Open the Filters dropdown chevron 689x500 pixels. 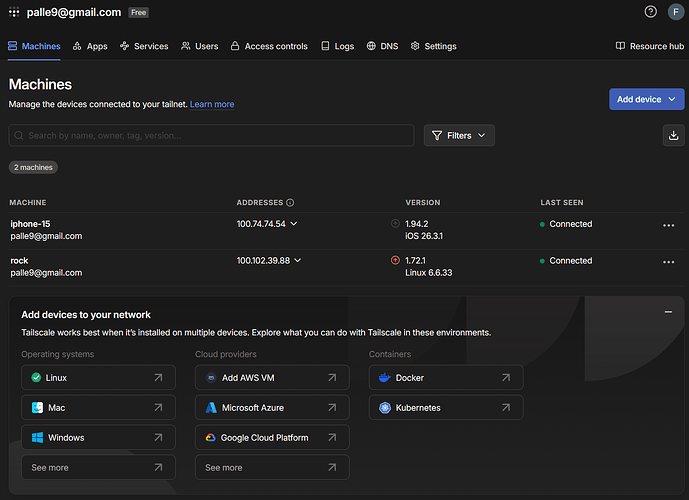(x=482, y=135)
